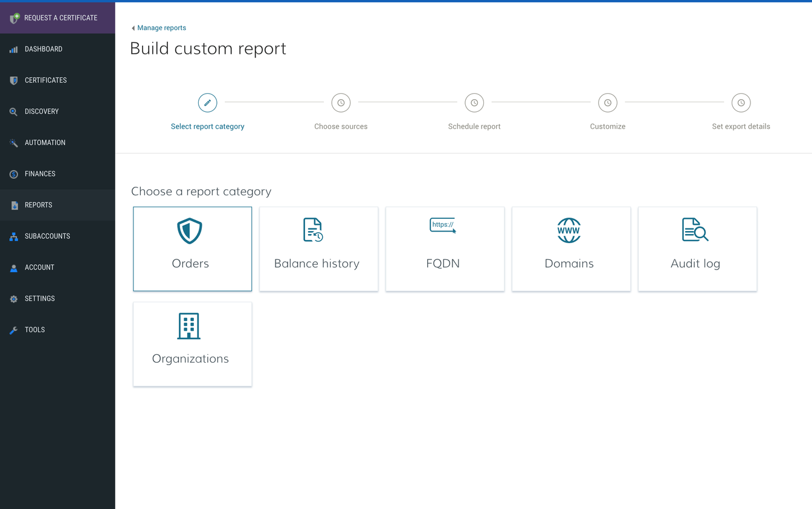Click the Choose sources step circle
812x509 pixels.
point(341,102)
